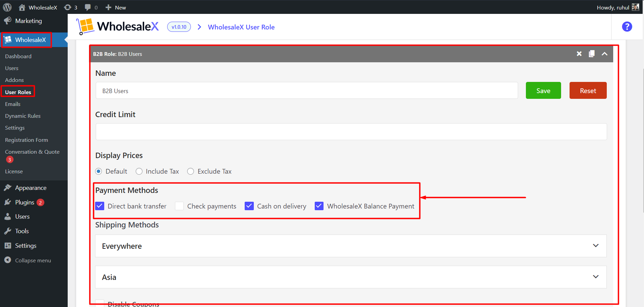Open Dynamic Rules submenu

click(x=23, y=116)
